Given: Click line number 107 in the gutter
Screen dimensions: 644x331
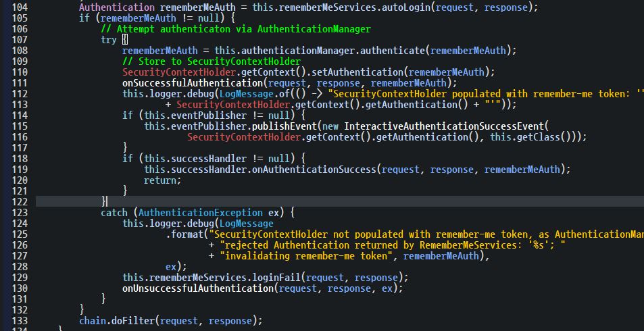Looking at the screenshot, I should [20, 40].
